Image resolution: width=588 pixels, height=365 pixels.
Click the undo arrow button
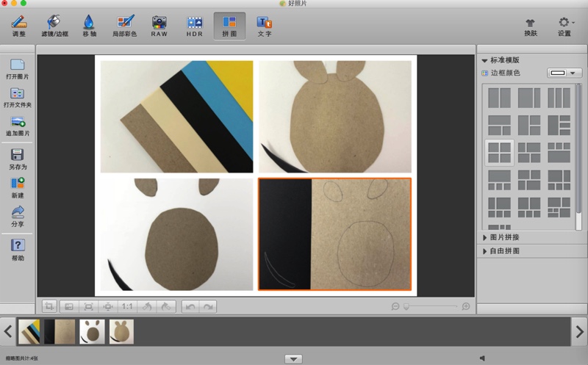(x=190, y=306)
